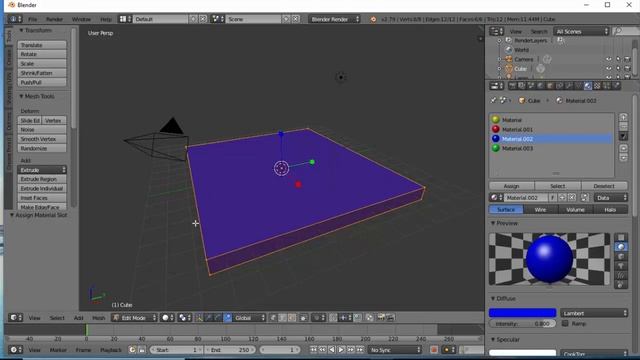This screenshot has height=360, width=640.
Task: Switch to the Halo material type tab
Action: coord(610,209)
